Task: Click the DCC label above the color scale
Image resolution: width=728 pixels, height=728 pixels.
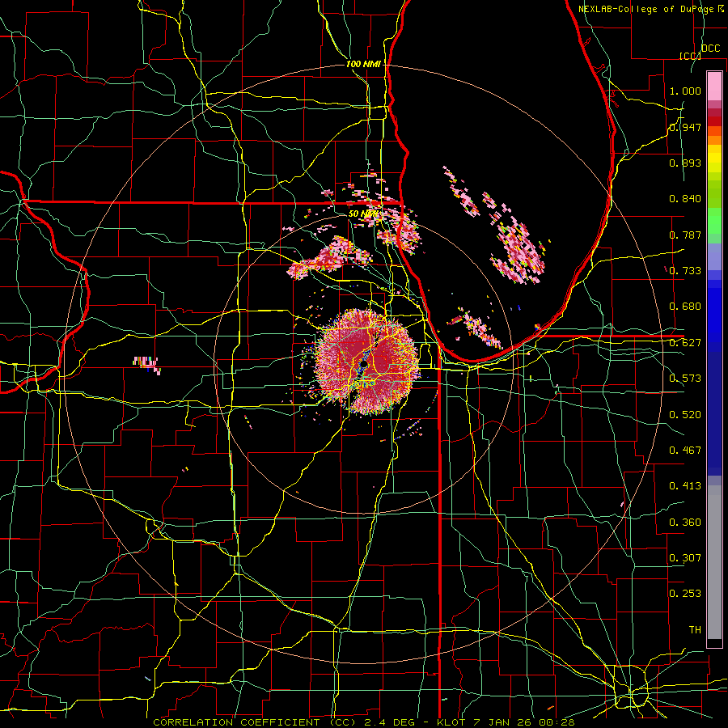Action: tap(710, 49)
